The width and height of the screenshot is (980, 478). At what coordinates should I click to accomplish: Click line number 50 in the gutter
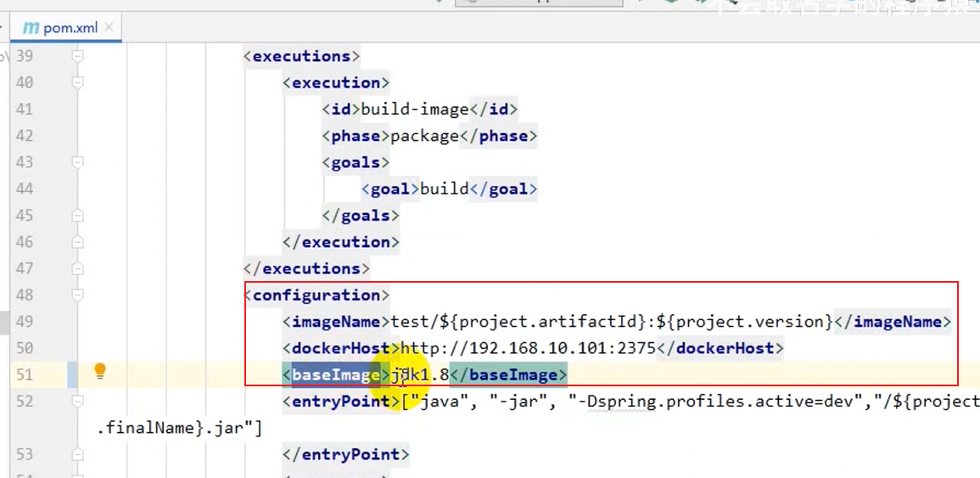(24, 348)
